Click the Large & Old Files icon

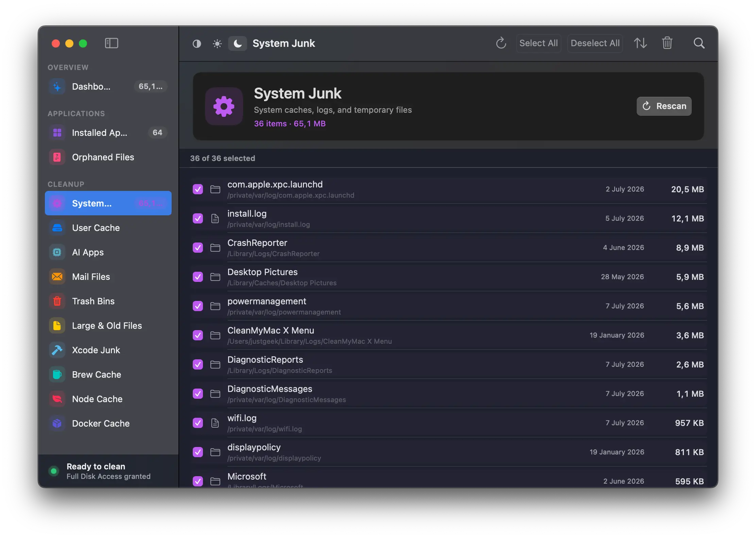point(57,326)
